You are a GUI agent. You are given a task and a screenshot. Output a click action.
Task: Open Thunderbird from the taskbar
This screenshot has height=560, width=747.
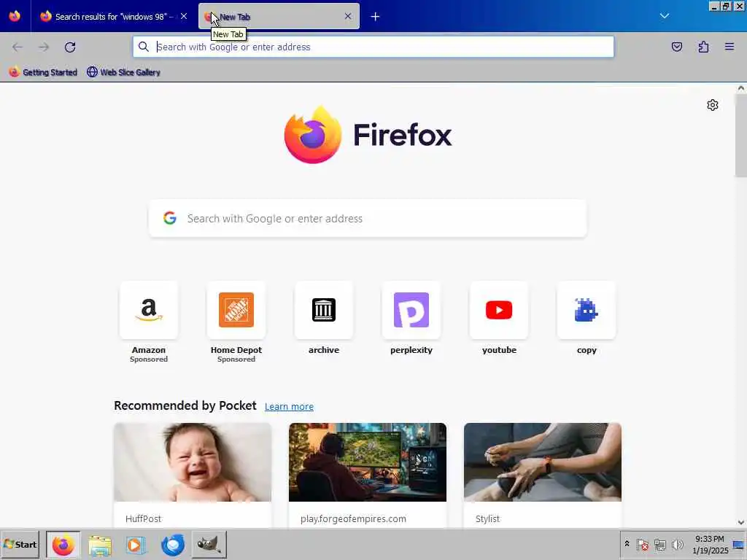[172, 544]
